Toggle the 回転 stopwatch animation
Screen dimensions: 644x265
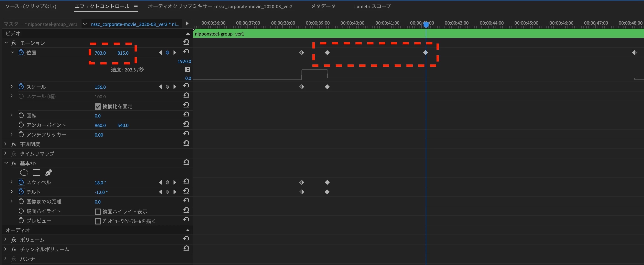[21, 115]
